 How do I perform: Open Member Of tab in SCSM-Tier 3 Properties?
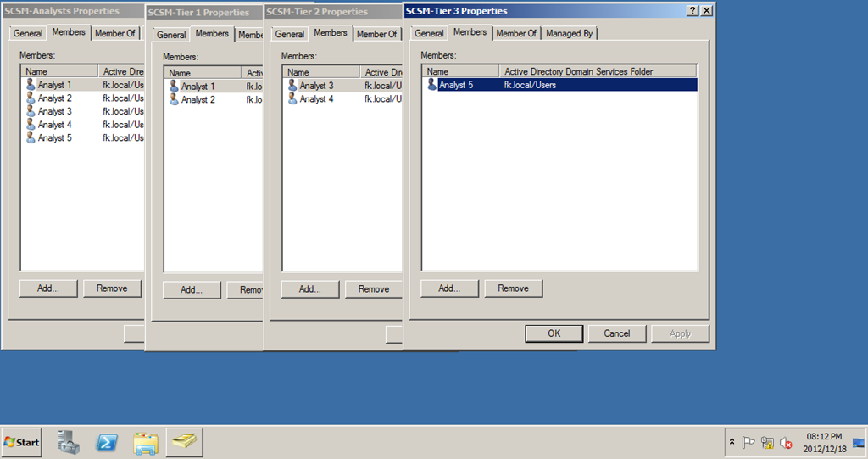pyautogui.click(x=516, y=33)
